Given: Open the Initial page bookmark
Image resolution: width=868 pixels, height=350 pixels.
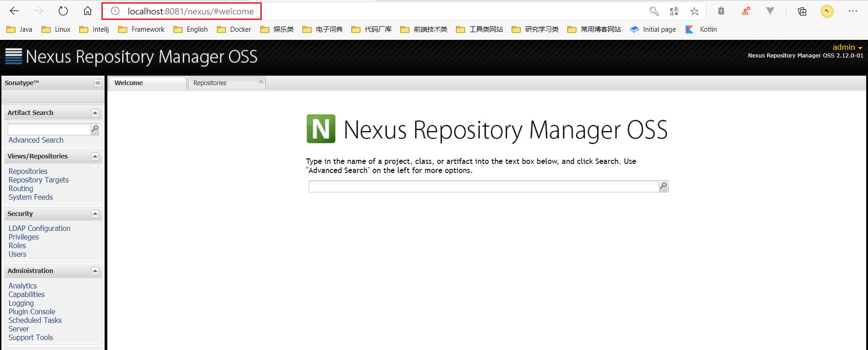Looking at the screenshot, I should point(653,29).
